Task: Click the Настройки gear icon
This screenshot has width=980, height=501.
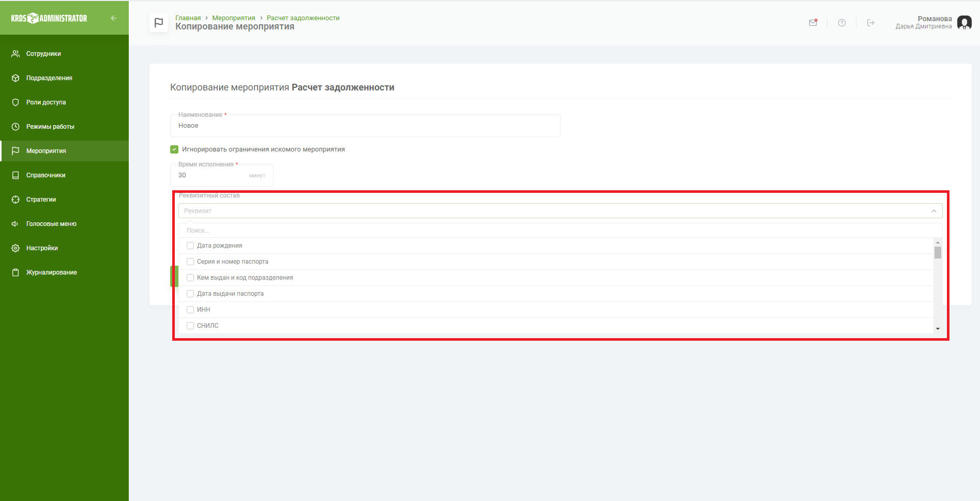Action: click(x=16, y=248)
